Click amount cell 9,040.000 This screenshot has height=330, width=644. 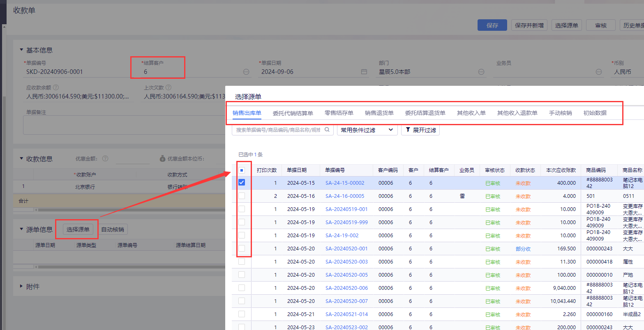click(564, 288)
